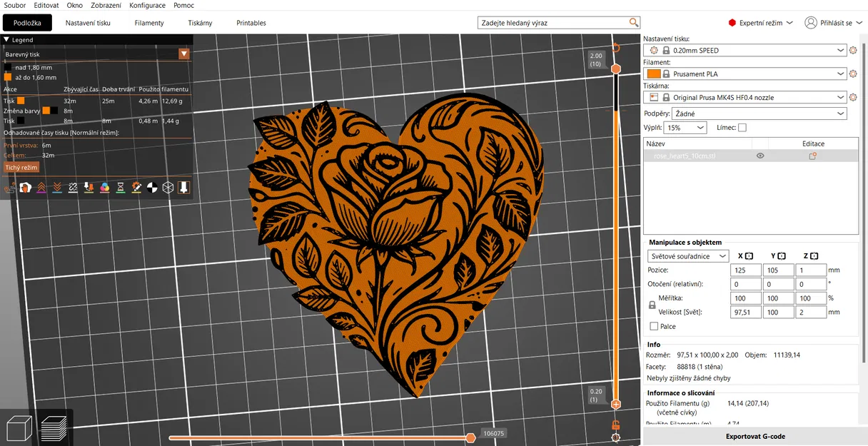Open the Konfigurace menu

tap(147, 5)
